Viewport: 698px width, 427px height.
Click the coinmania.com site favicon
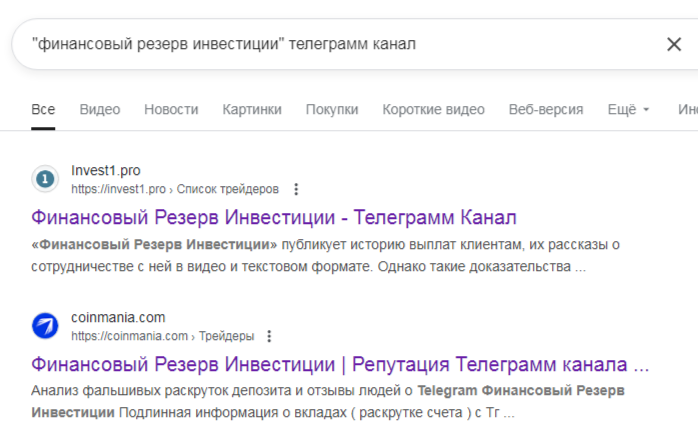point(45,326)
